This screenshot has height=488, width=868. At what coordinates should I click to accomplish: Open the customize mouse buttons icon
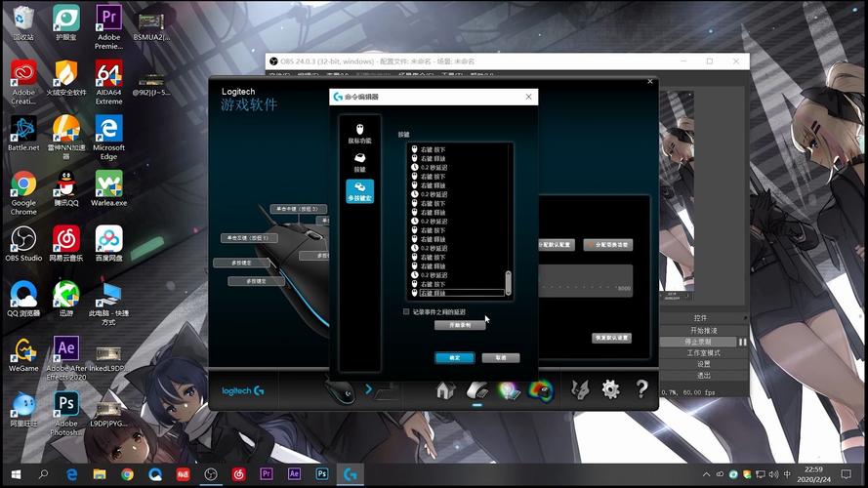477,390
